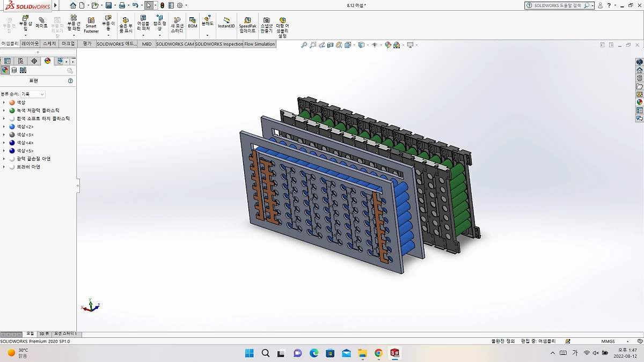644x362 pixels.
Task: Switch to SOLIDWORKS CAM tab
Action: click(x=175, y=44)
